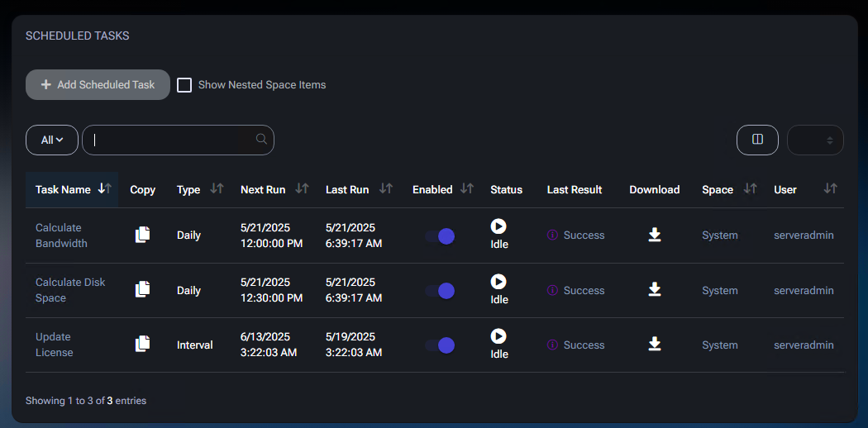Click Interval type cell
The image size is (868, 428).
point(195,345)
